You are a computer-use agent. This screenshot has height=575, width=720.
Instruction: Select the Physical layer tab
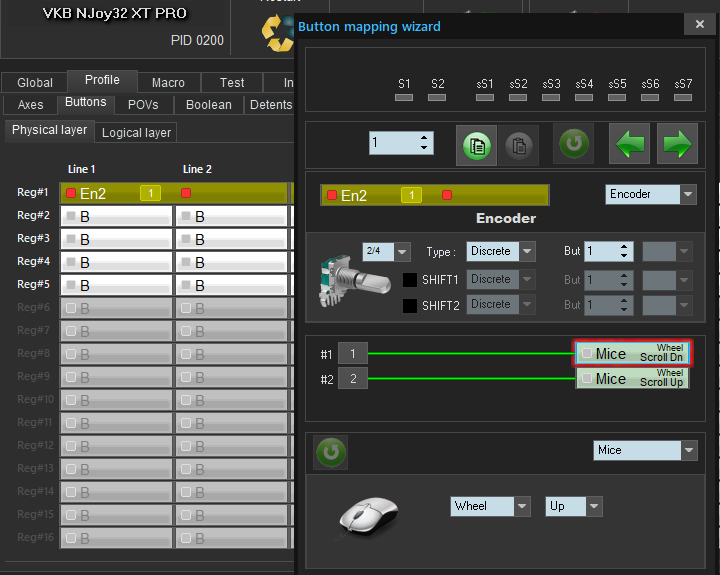click(50, 130)
